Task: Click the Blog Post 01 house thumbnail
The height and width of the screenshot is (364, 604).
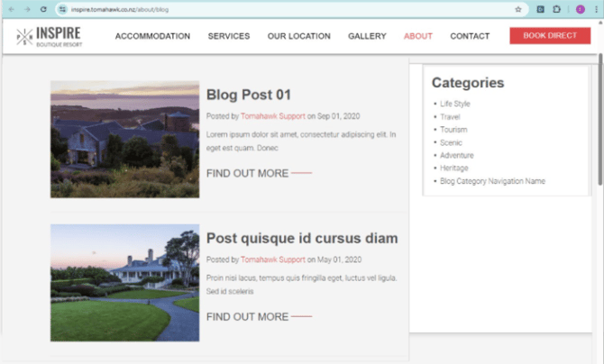Action: click(124, 139)
